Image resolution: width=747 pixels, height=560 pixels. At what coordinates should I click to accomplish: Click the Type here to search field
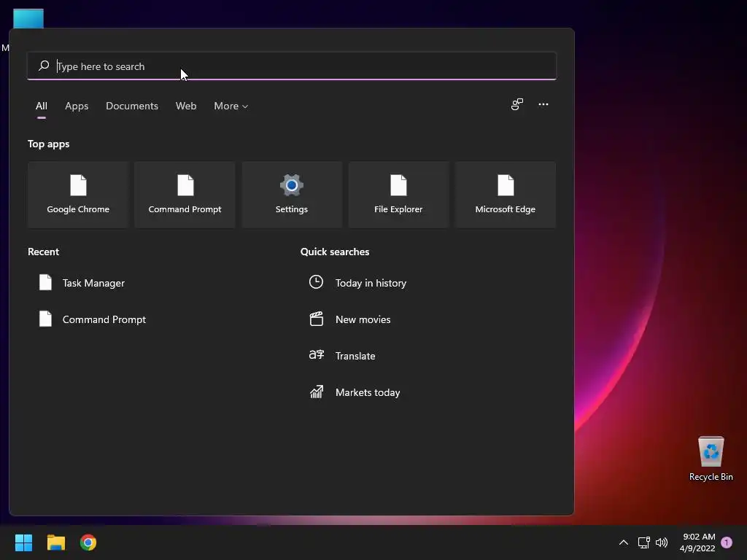coord(292,66)
